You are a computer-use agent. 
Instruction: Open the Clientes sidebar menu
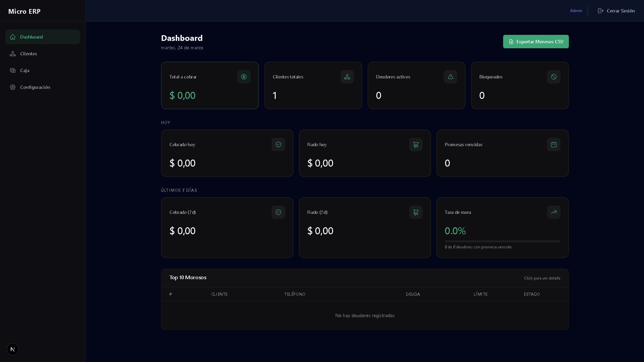(x=29, y=54)
